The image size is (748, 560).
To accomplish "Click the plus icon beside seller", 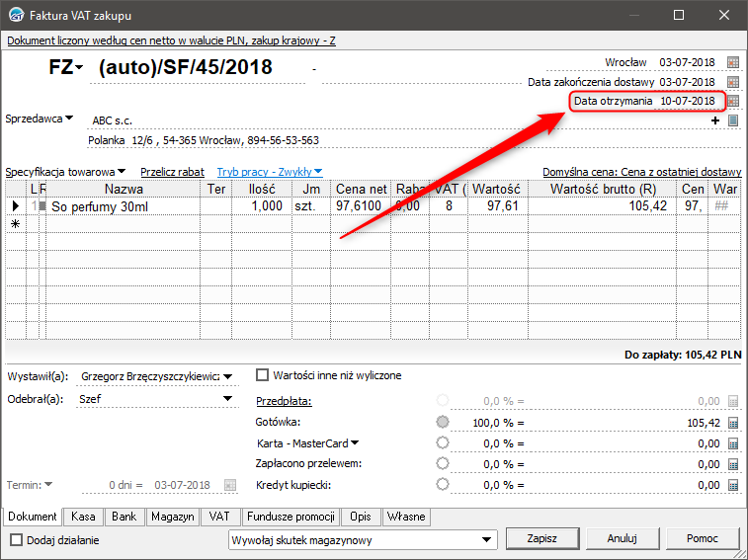I will tap(715, 120).
